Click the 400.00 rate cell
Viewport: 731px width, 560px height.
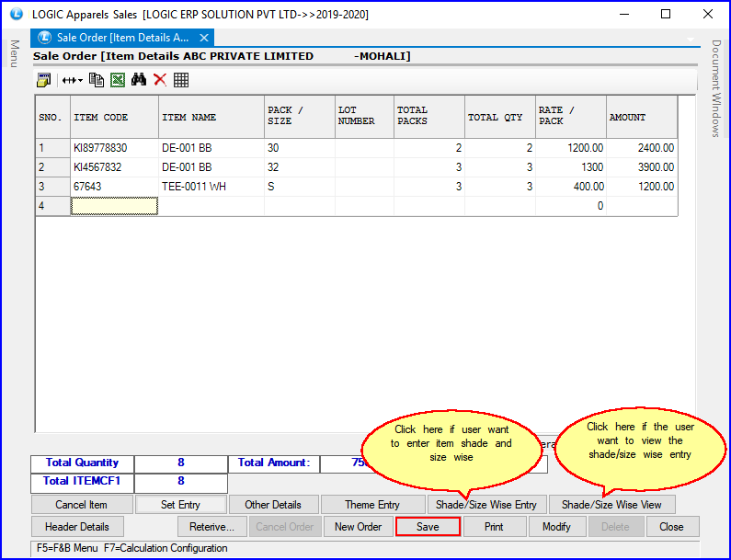pos(571,187)
